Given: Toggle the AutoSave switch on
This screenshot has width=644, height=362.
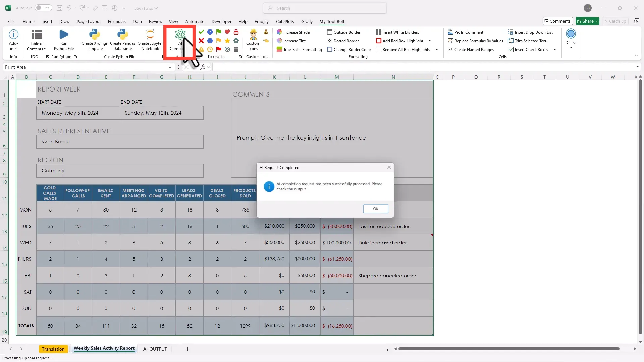Looking at the screenshot, I should pyautogui.click(x=43, y=8).
